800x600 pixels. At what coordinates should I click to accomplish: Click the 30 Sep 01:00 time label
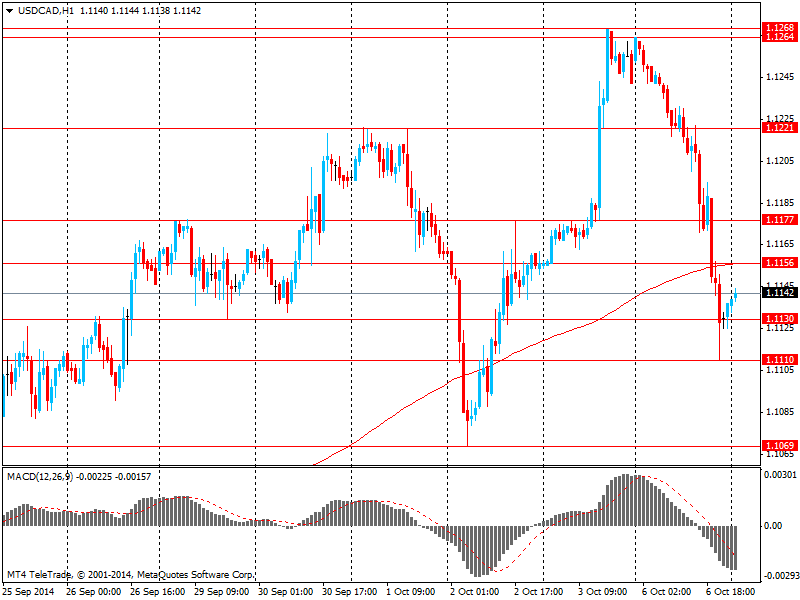click(x=286, y=592)
